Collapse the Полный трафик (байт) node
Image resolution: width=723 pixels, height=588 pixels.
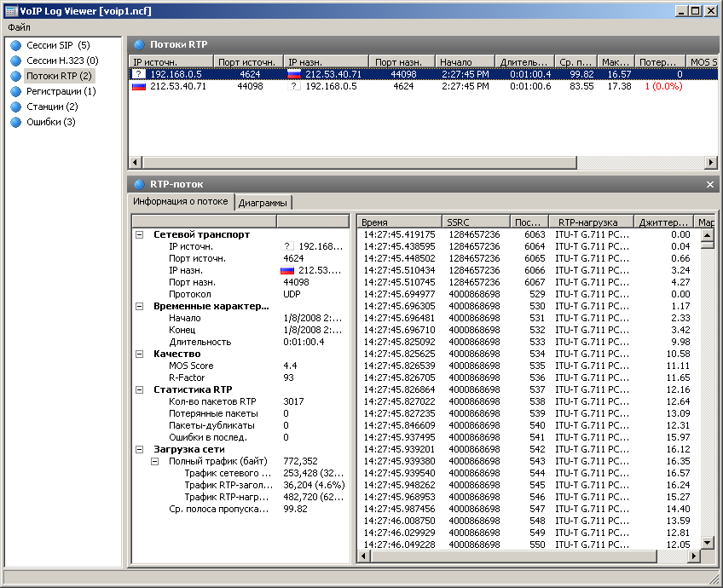click(155, 461)
